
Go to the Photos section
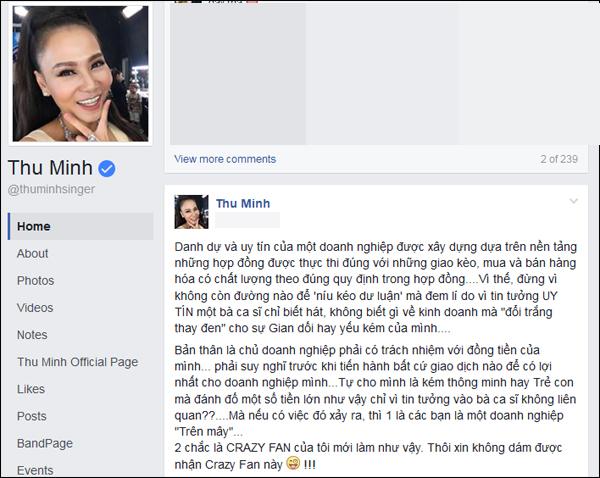click(36, 281)
